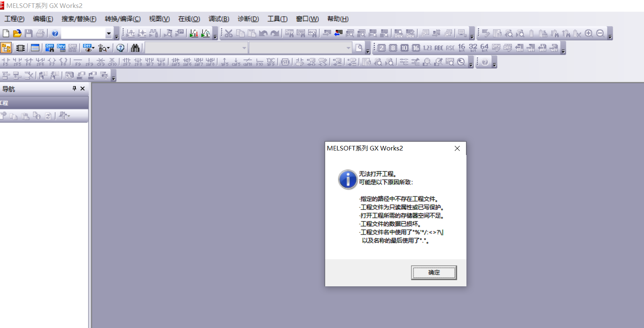Open the device watch Dev eye dropdown

click(x=88, y=48)
